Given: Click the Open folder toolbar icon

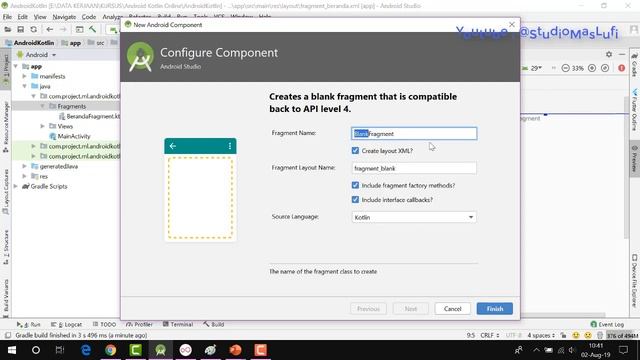Looking at the screenshot, I should click(x=7, y=29).
